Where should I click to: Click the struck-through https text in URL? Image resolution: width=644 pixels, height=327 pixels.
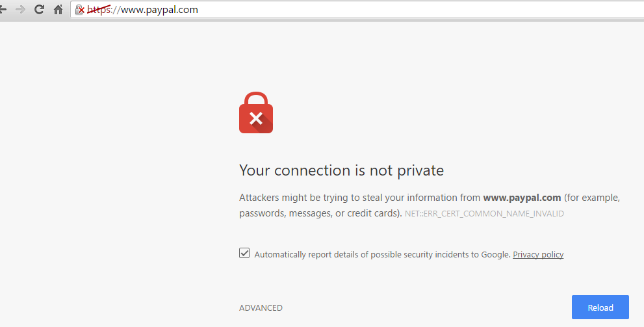click(x=99, y=10)
